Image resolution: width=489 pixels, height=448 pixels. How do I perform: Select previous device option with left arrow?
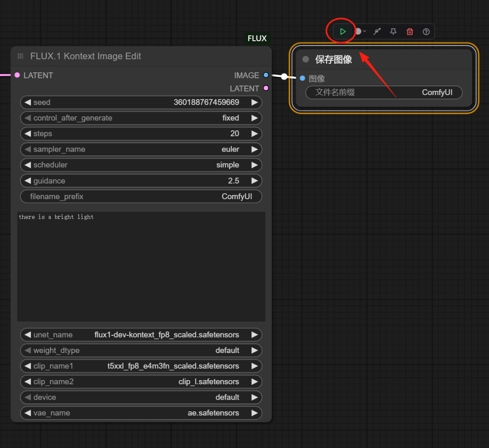coord(28,397)
